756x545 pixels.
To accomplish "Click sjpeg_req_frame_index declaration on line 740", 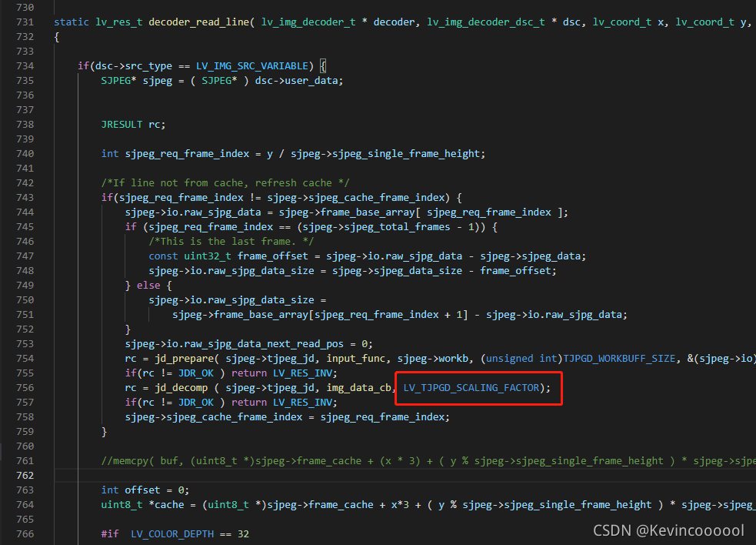I will click(x=187, y=154).
